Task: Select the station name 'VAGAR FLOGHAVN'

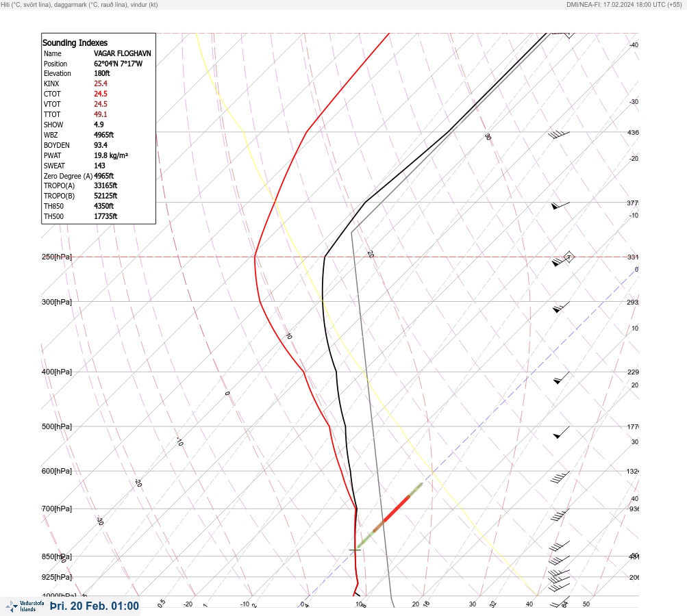Action: tap(122, 53)
